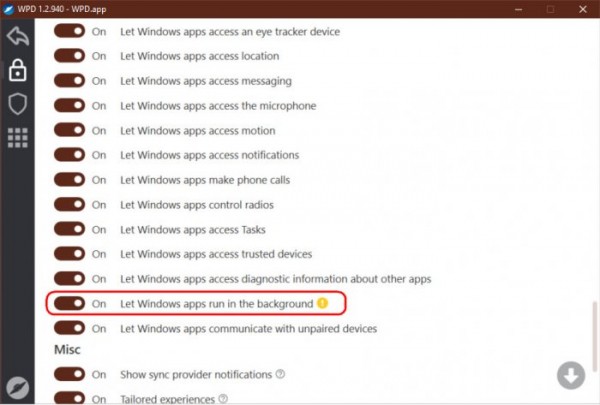Turn off apps access Tasks switch
Image resolution: width=600 pixels, height=405 pixels.
(x=69, y=229)
